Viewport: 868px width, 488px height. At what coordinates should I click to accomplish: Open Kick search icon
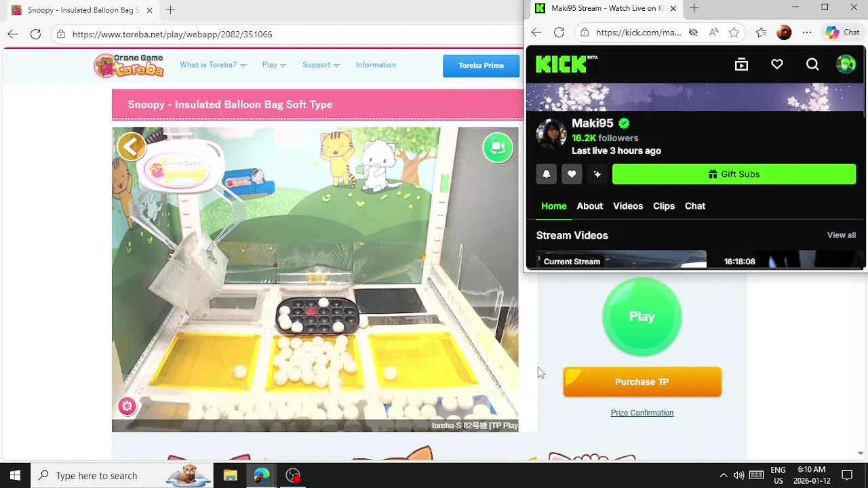(x=812, y=64)
